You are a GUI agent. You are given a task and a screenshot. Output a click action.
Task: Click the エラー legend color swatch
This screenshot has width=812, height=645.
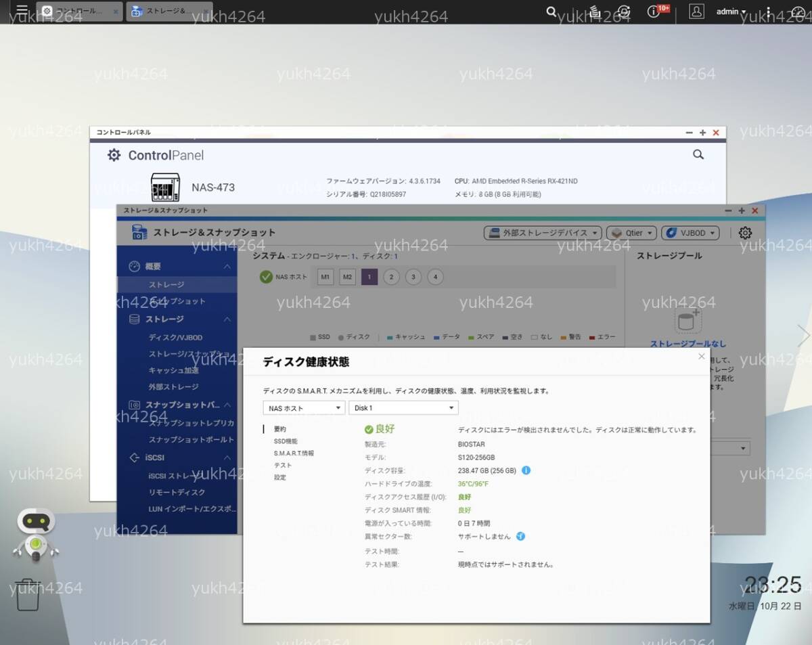tap(592, 337)
